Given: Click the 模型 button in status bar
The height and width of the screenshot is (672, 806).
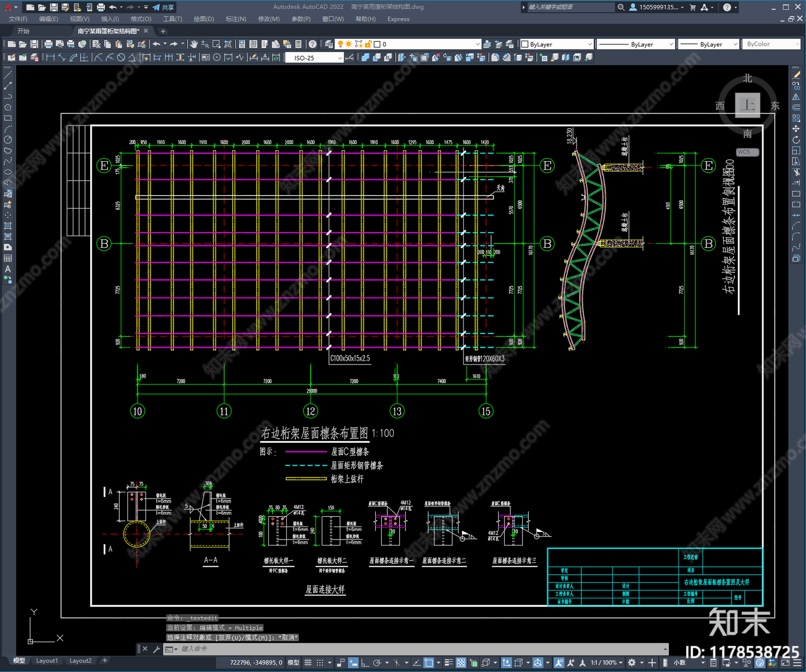Looking at the screenshot, I should pyautogui.click(x=293, y=662).
